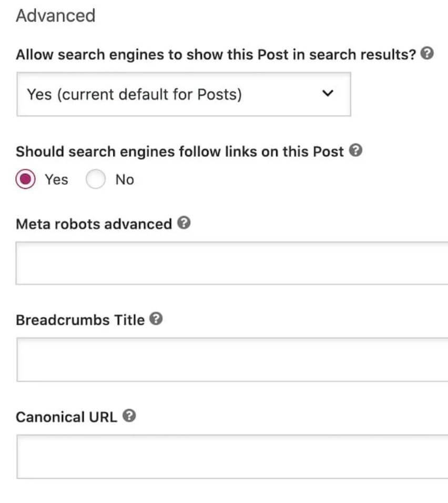The width and height of the screenshot is (448, 503).
Task: Open the 'Yes (current default for Posts)' dropdown
Action: point(184,95)
